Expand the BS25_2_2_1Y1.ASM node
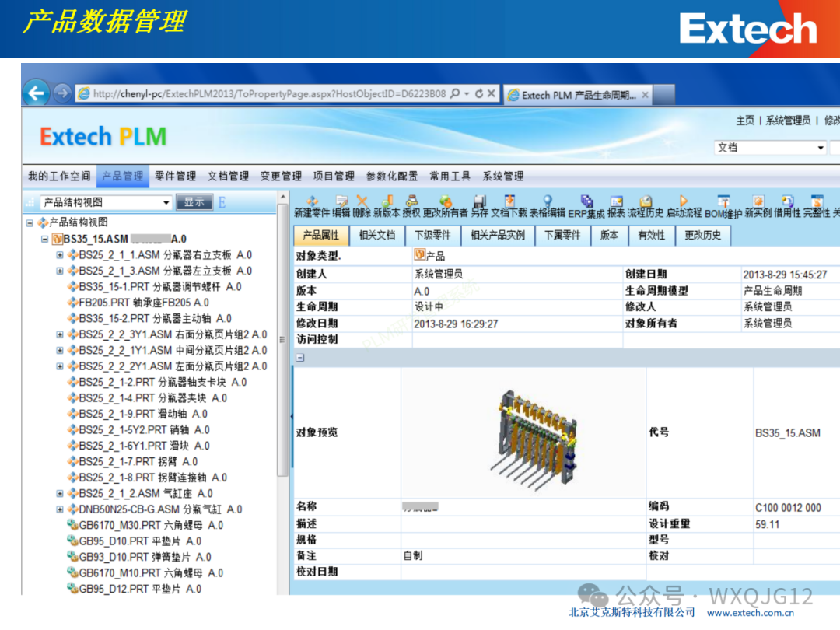The width and height of the screenshot is (840, 630). pos(60,350)
